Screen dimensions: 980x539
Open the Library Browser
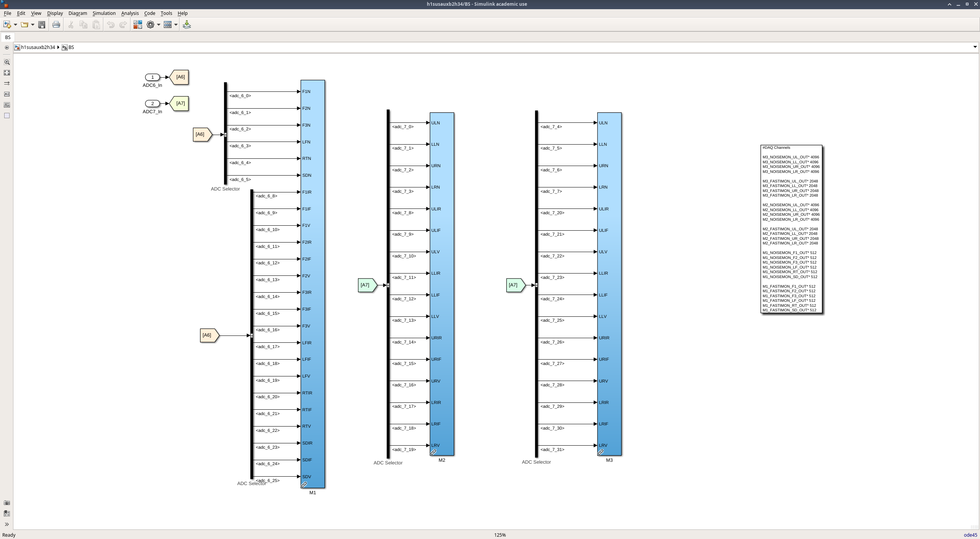137,25
